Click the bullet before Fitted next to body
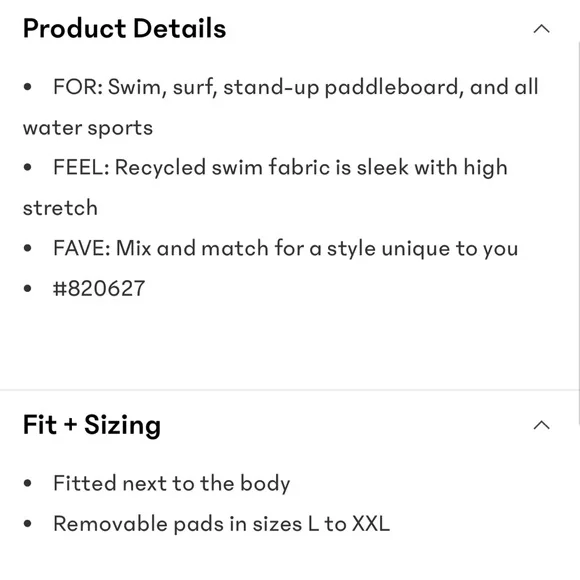 (27, 483)
